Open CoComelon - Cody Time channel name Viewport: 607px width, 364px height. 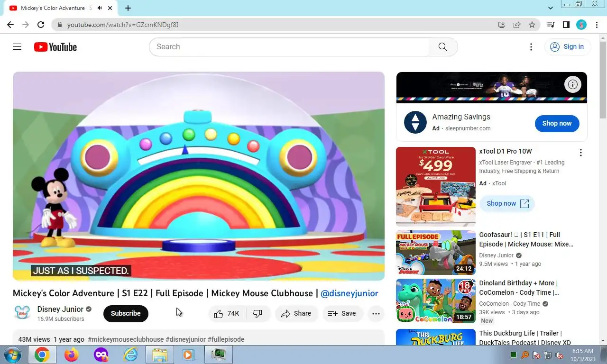510,304
